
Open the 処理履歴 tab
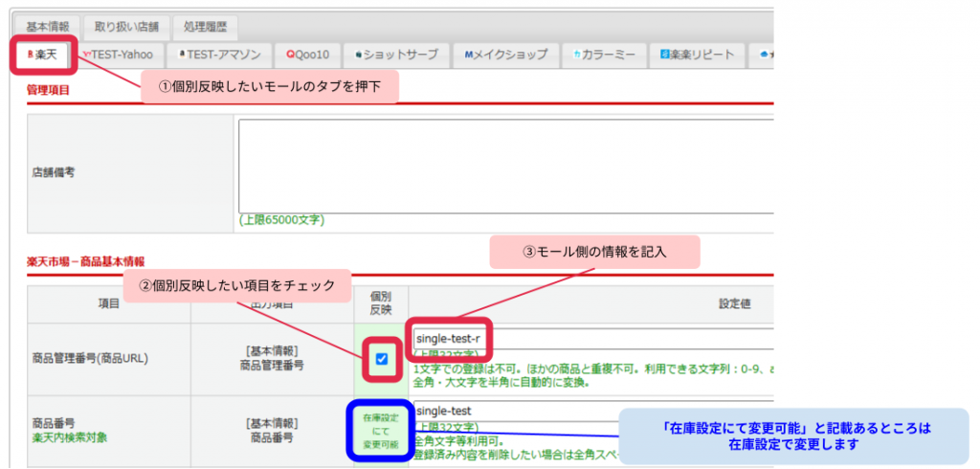[x=206, y=28]
